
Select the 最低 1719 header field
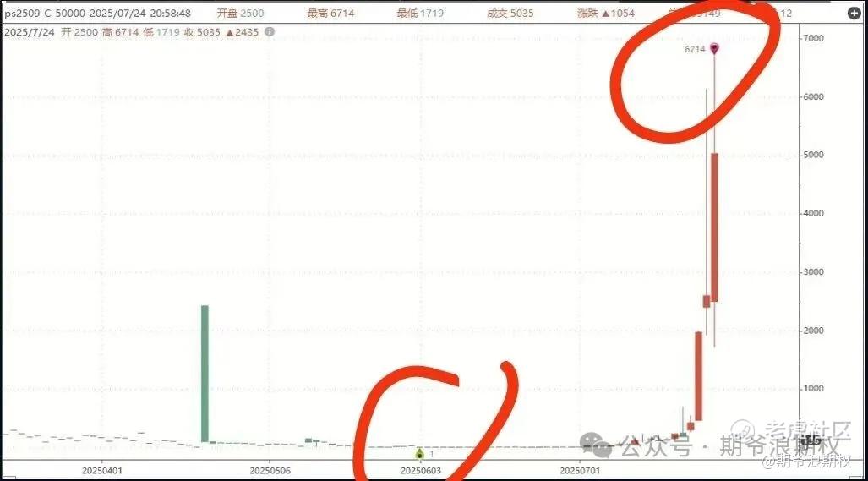point(421,14)
